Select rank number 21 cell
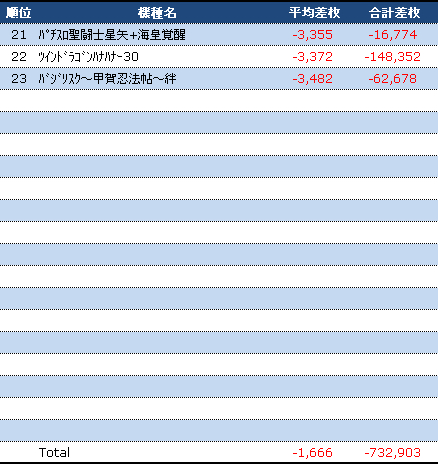 click(x=19, y=35)
